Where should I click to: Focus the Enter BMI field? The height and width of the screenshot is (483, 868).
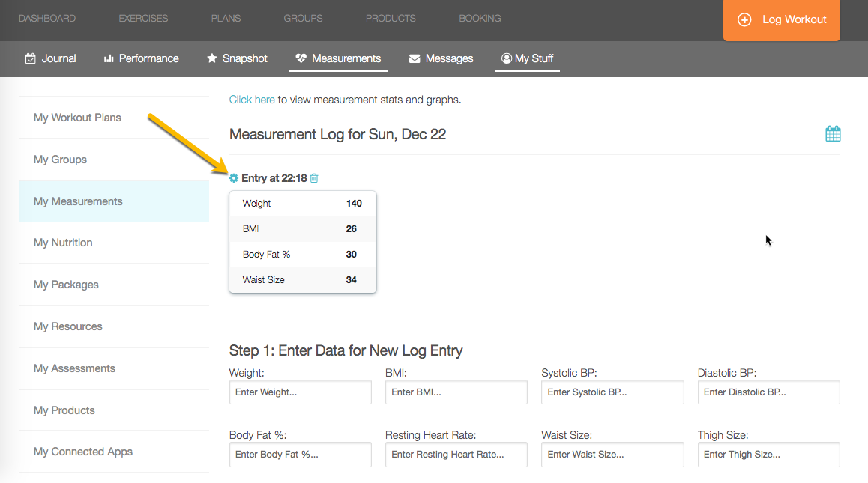tap(456, 392)
